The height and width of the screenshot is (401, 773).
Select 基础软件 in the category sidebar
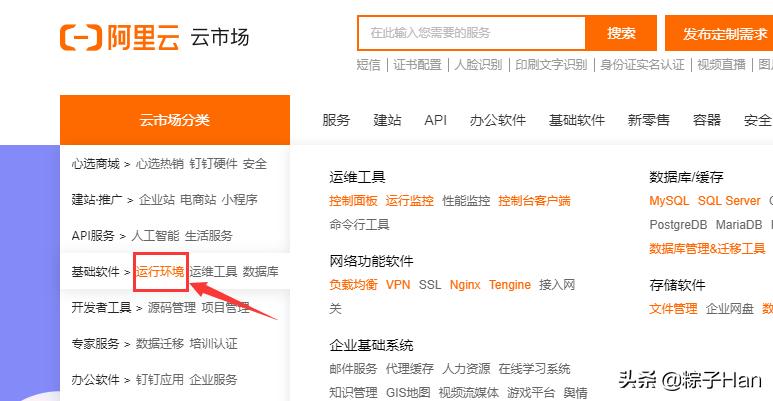click(96, 272)
